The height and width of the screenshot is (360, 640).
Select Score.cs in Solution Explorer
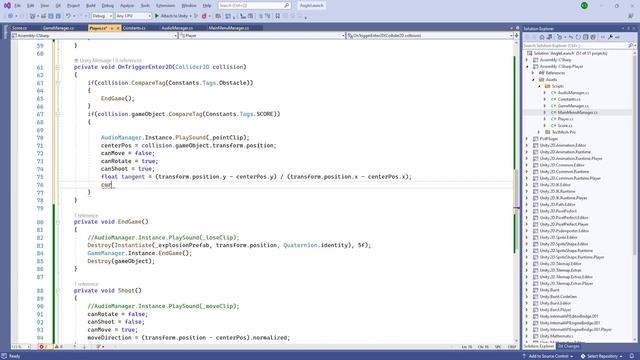coord(564,125)
